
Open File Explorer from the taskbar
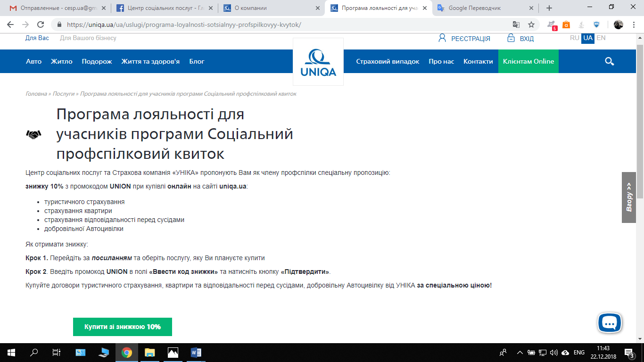point(149,353)
